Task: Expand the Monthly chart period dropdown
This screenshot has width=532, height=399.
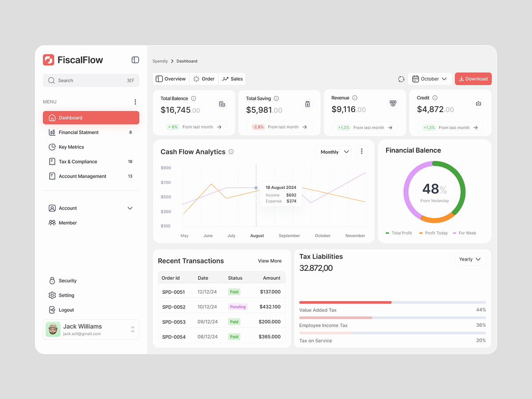Action: click(x=334, y=152)
